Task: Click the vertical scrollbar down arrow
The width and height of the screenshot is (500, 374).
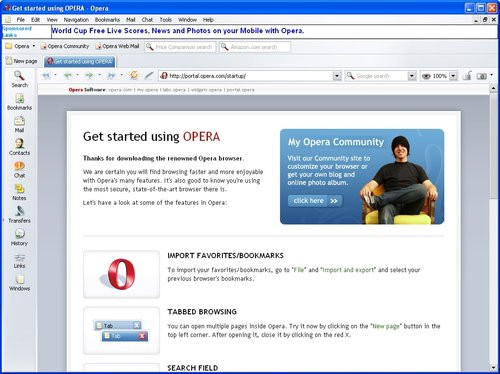Action: [493, 367]
